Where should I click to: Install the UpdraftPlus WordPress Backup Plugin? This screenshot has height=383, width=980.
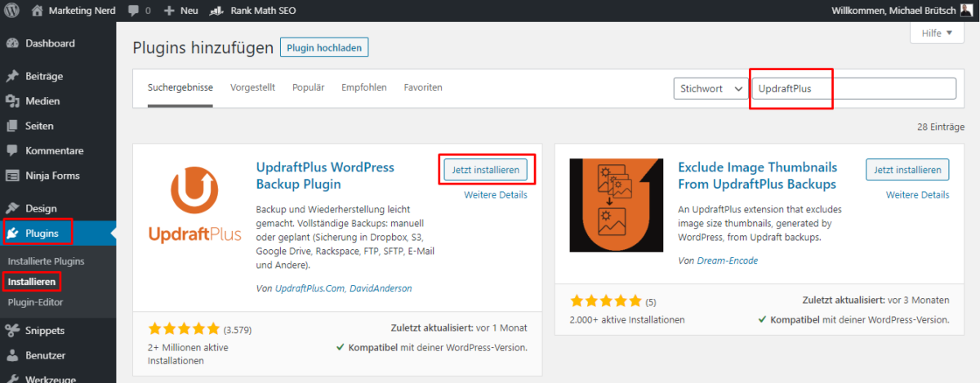486,169
